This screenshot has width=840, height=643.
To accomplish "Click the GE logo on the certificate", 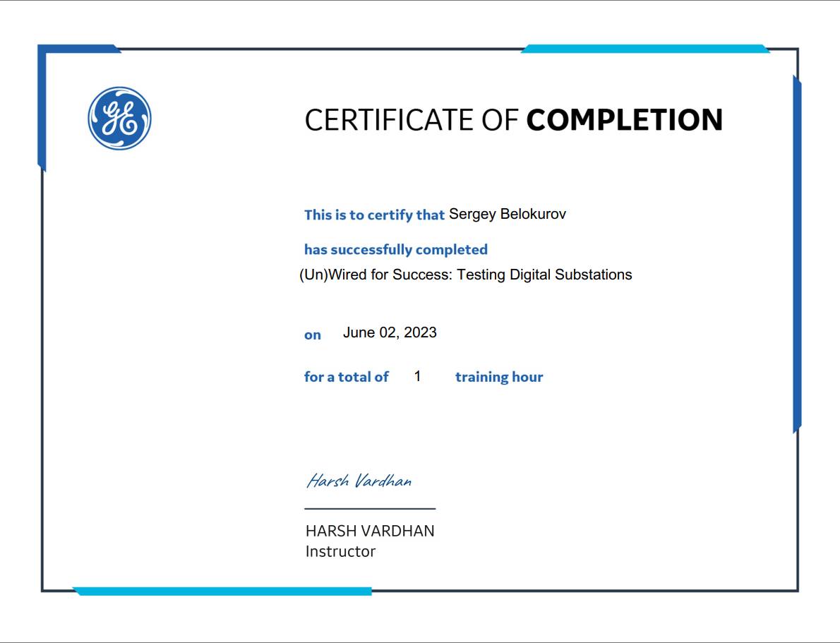I will click(x=119, y=119).
